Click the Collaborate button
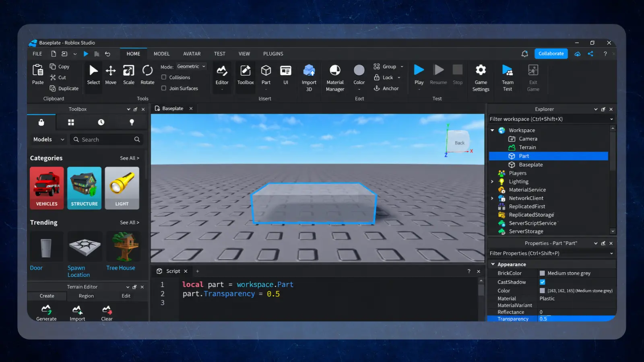644x362 pixels. (551, 53)
